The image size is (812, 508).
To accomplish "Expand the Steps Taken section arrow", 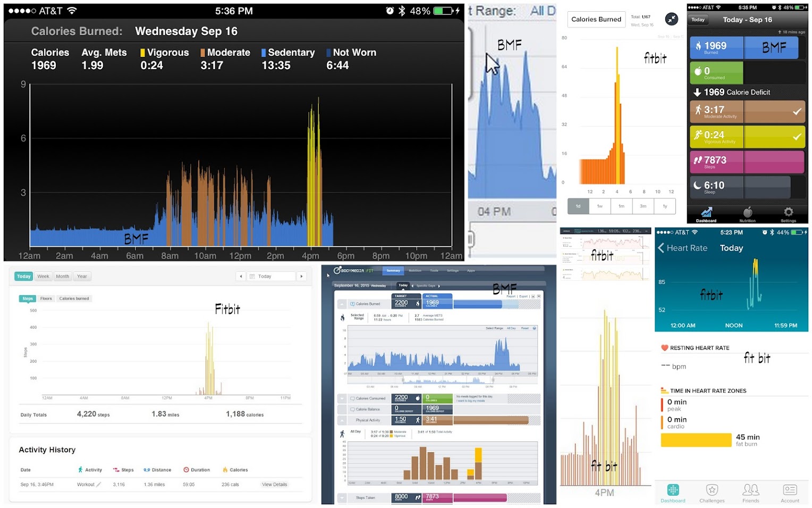I will click(x=341, y=498).
